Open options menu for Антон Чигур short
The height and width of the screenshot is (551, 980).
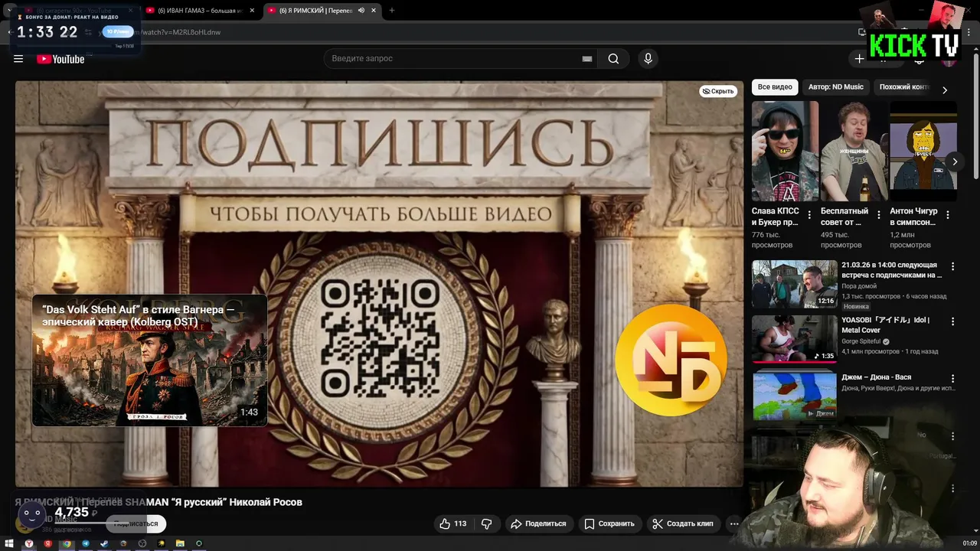tap(948, 215)
